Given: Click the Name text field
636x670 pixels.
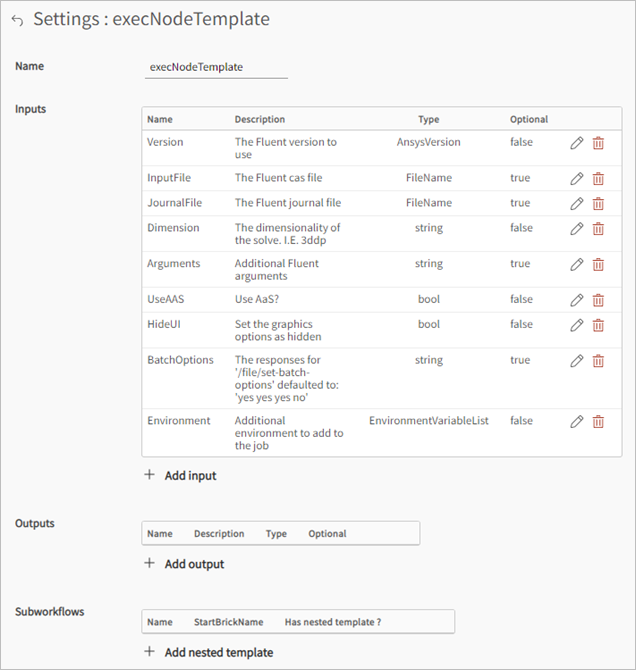Looking at the screenshot, I should (216, 67).
